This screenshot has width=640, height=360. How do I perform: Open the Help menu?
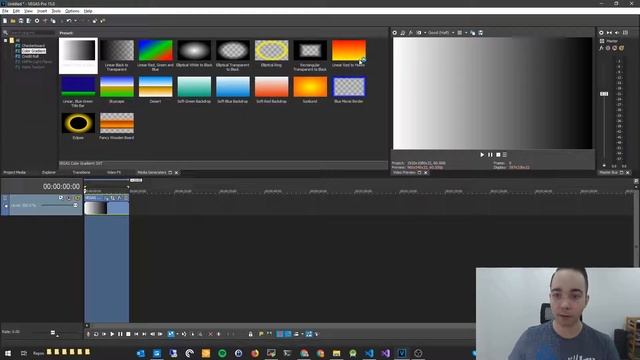click(88, 11)
